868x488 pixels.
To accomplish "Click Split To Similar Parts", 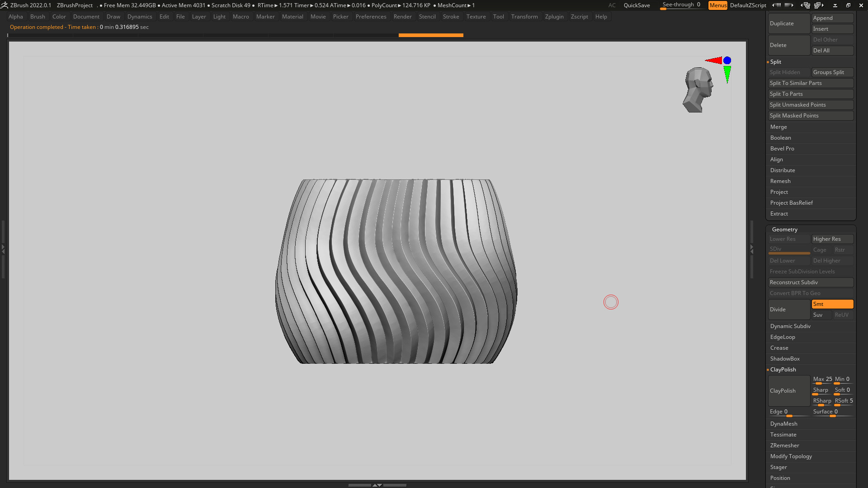I will (x=811, y=83).
